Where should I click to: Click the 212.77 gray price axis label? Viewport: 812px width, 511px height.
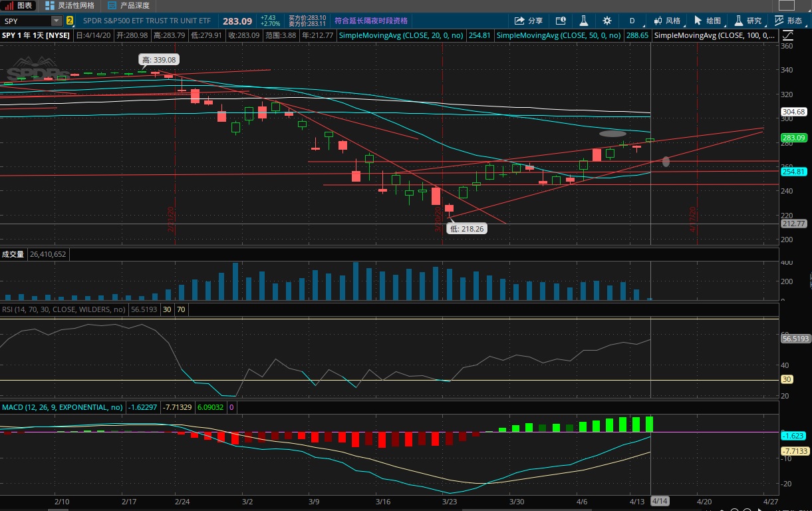[x=794, y=224]
